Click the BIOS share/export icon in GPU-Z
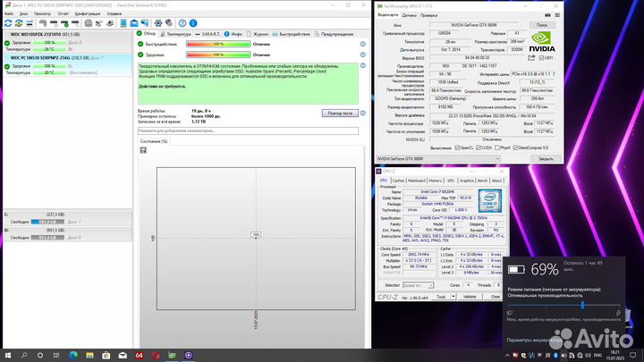The height and width of the screenshot is (362, 644). tap(531, 58)
